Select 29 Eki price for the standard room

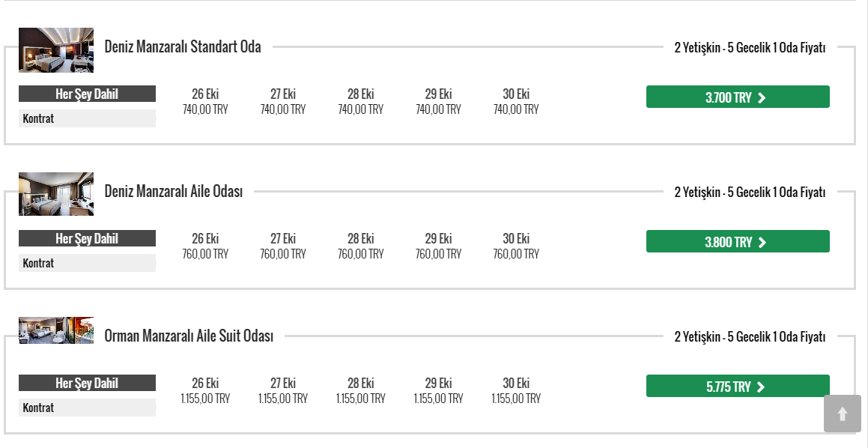[438, 102]
